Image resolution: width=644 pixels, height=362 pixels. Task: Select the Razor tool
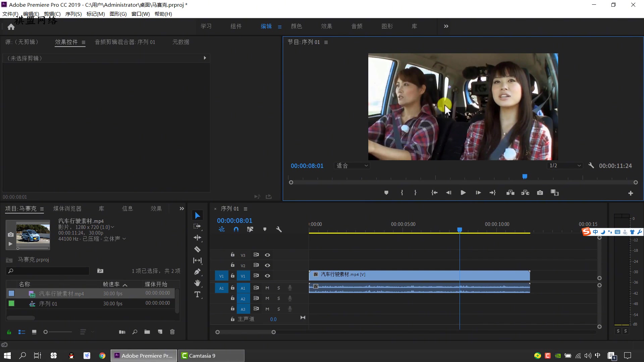point(197,249)
